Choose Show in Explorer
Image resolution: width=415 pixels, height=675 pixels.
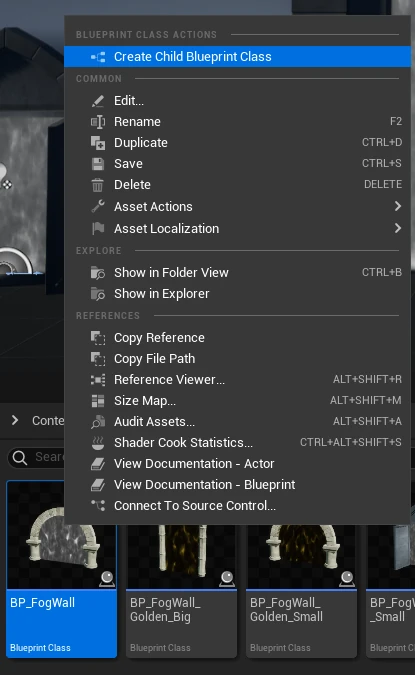(x=237, y=294)
